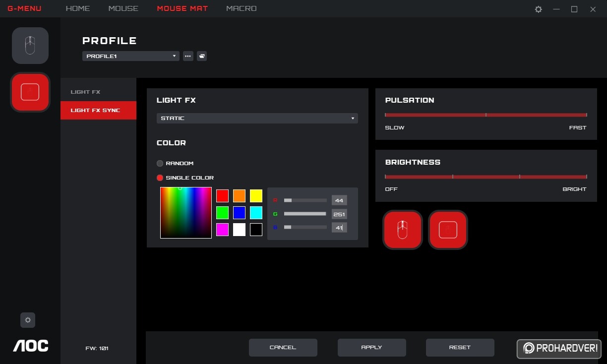Click the RESET button
This screenshot has height=364, width=607.
[460, 348]
